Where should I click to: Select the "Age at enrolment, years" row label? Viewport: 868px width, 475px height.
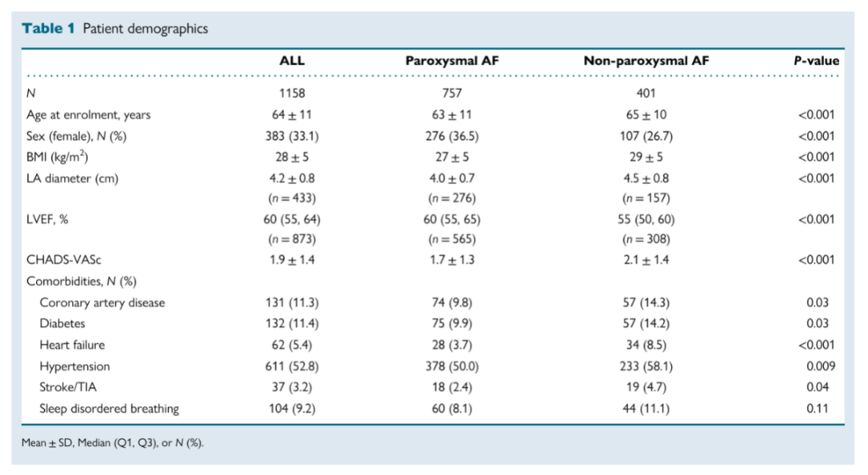pos(88,115)
